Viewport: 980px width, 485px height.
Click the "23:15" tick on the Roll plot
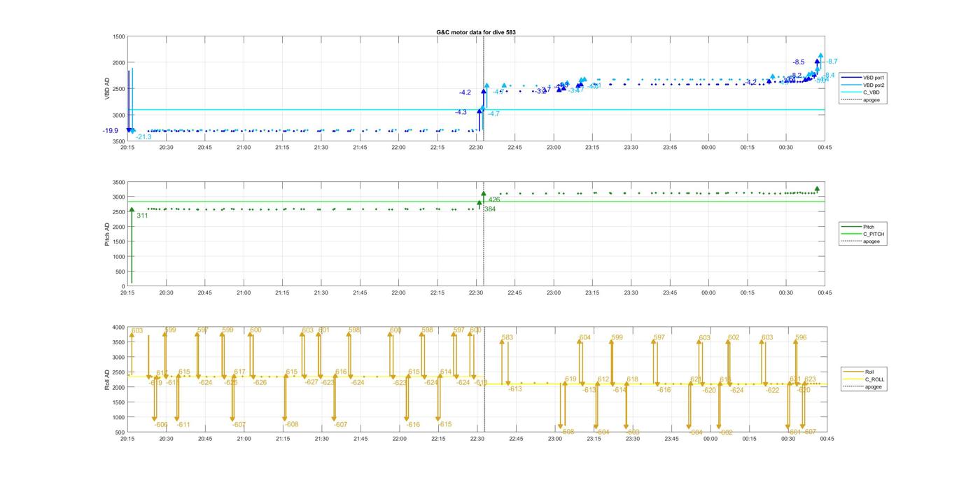click(593, 439)
